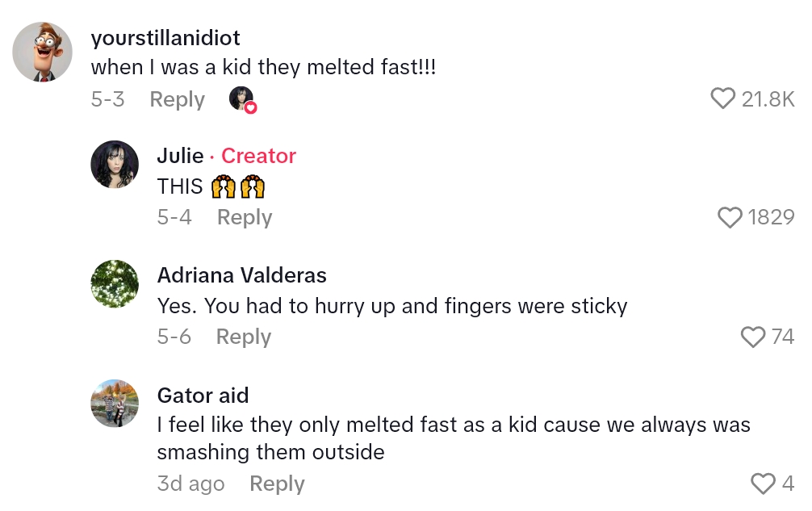
Task: Click the Adriana Valderas username
Action: pyautogui.click(x=241, y=275)
